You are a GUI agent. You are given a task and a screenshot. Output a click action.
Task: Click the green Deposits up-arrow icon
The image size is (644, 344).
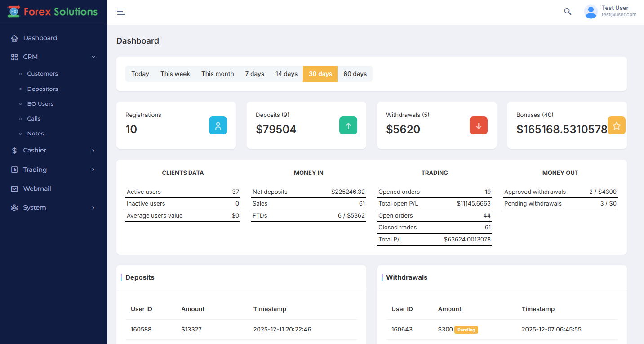348,125
